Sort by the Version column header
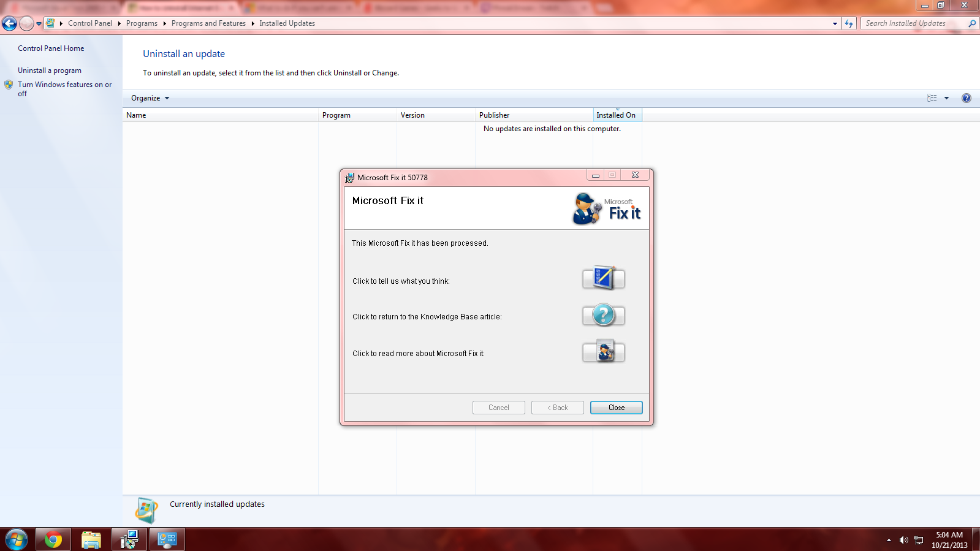 (436, 115)
